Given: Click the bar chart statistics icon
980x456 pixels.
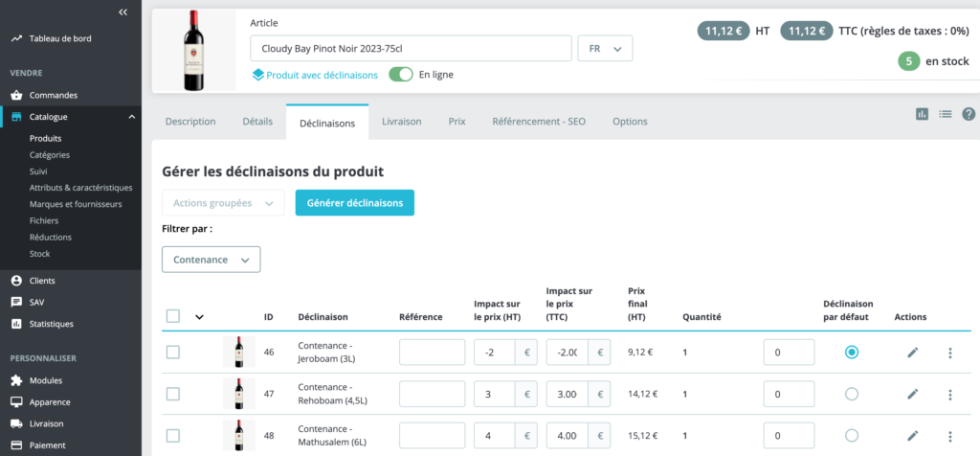Looking at the screenshot, I should 922,114.
